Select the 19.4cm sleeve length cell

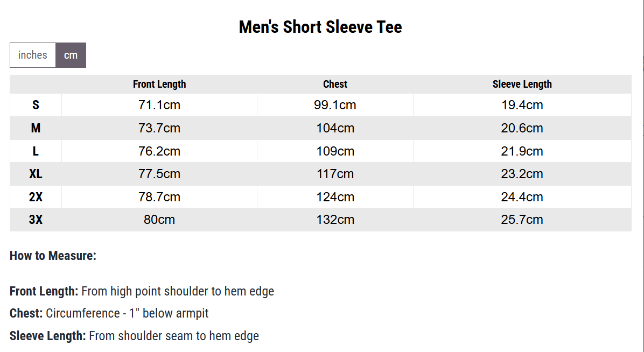click(522, 105)
